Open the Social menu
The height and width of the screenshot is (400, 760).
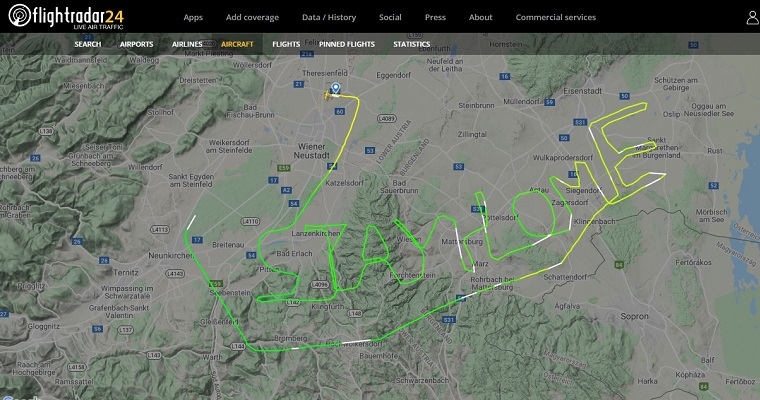[x=390, y=17]
